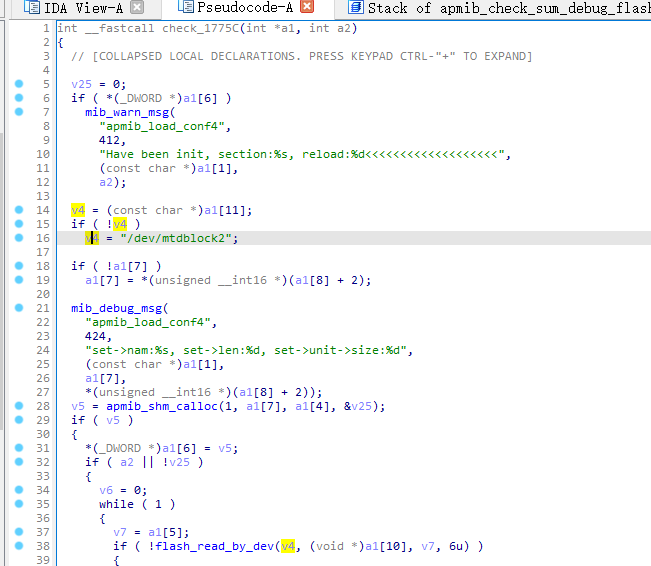This screenshot has width=651, height=566.
Task: Toggle breakpoint dot on line 18
Action: click(x=19, y=265)
